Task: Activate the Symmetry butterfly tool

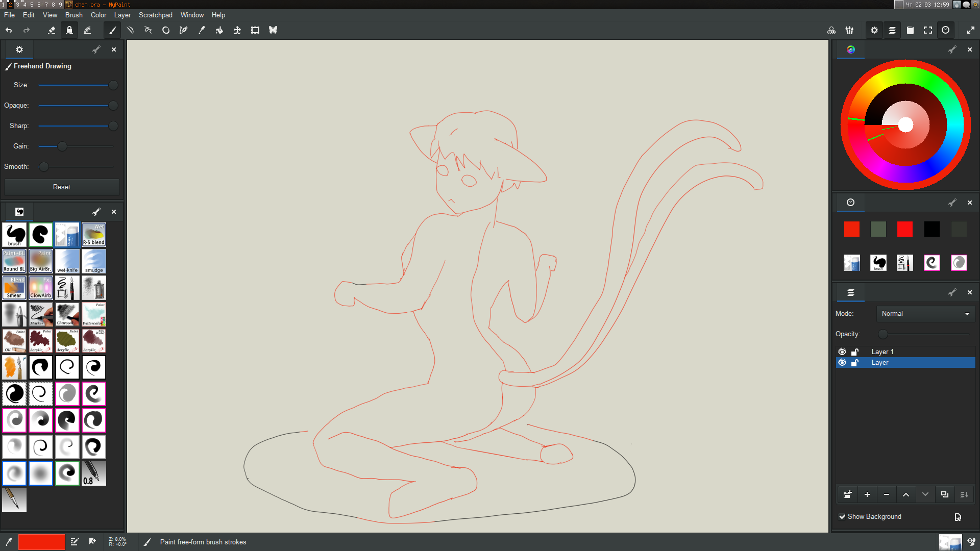Action: click(273, 30)
